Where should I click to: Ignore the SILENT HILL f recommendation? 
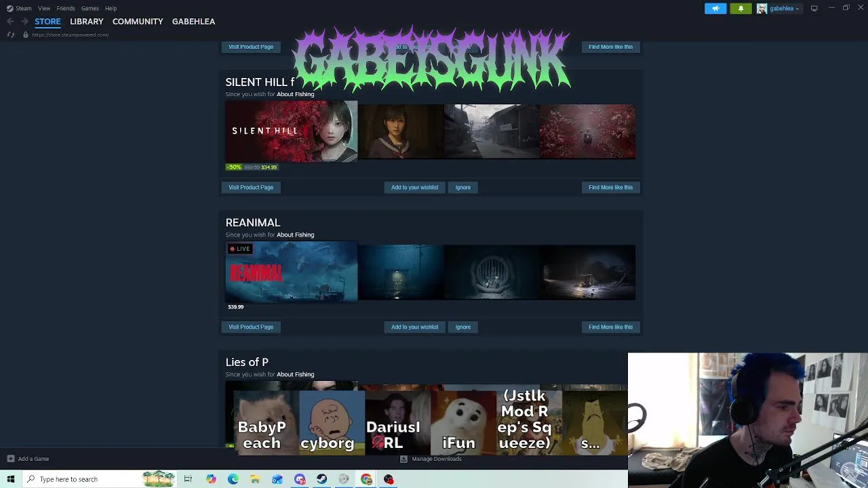[x=462, y=187]
